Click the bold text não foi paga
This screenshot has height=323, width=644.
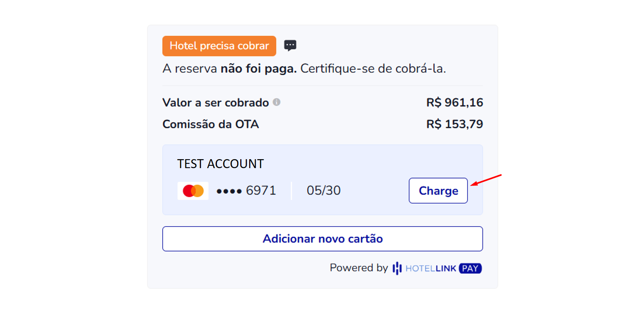point(259,68)
